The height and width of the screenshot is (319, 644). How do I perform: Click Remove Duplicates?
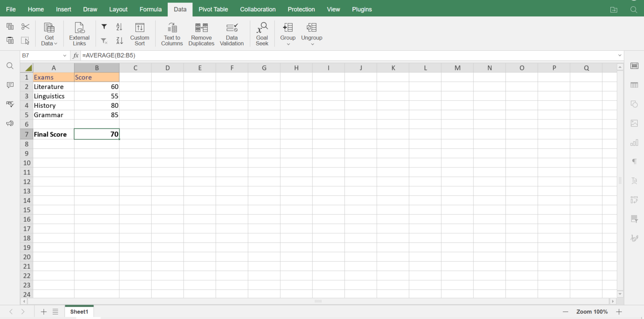(x=201, y=34)
